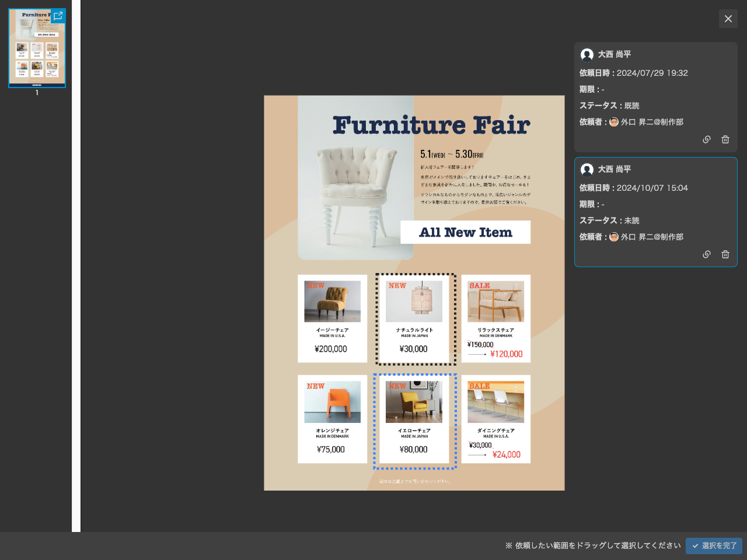Click the link icon on the 2024/10/07 request card
This screenshot has width=747, height=560.
(706, 254)
